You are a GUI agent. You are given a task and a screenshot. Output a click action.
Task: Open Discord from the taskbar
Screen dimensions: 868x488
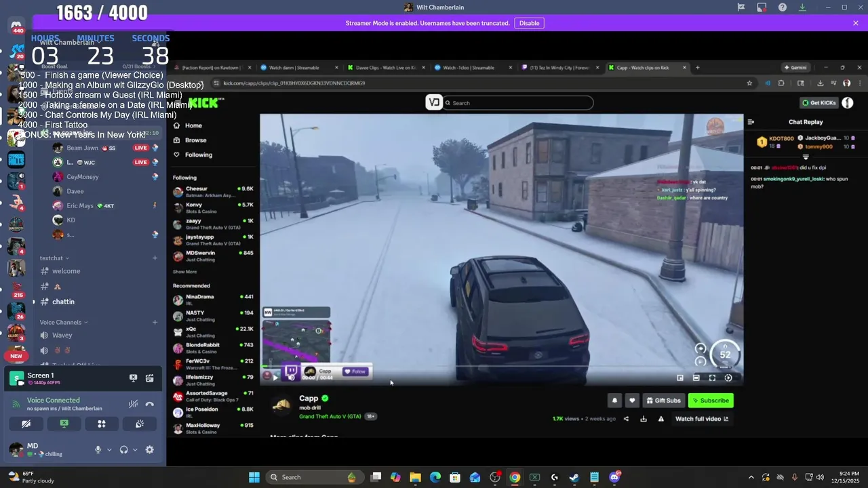click(614, 477)
